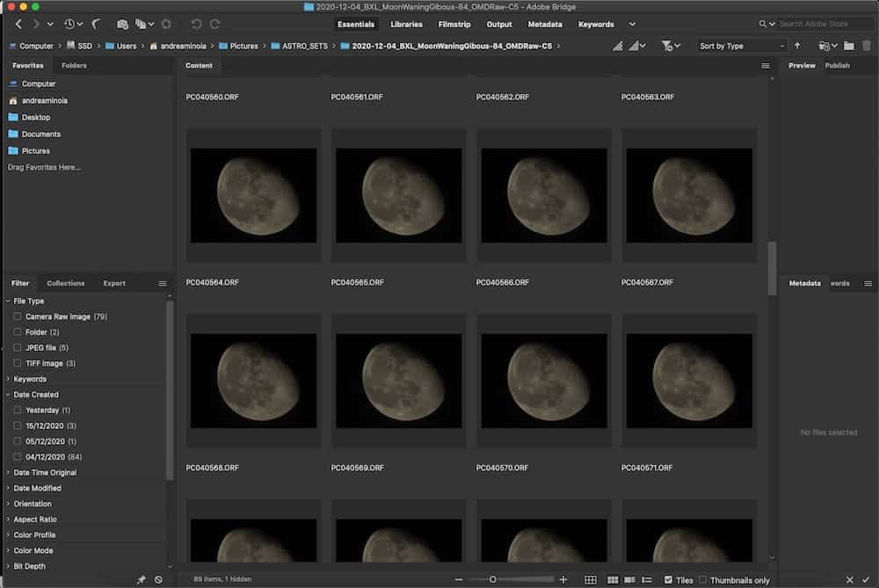Delete item with the trash icon
The image size is (879, 588).
click(x=867, y=46)
